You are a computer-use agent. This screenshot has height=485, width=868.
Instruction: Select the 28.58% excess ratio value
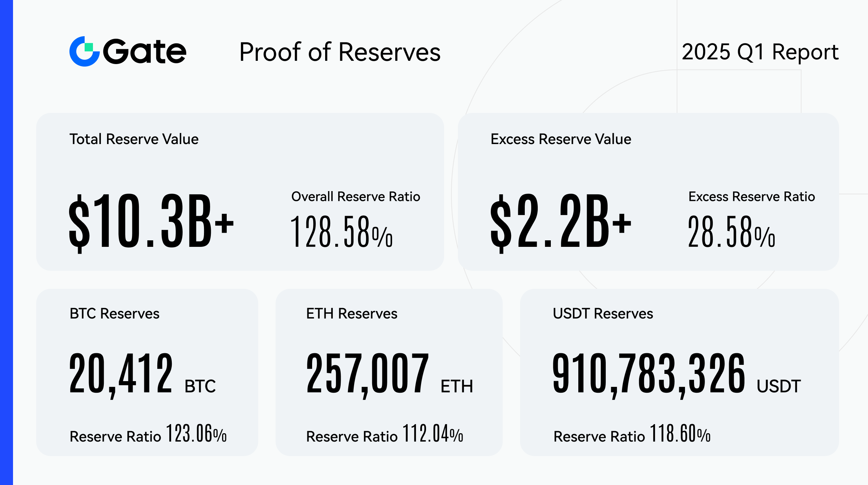click(731, 232)
